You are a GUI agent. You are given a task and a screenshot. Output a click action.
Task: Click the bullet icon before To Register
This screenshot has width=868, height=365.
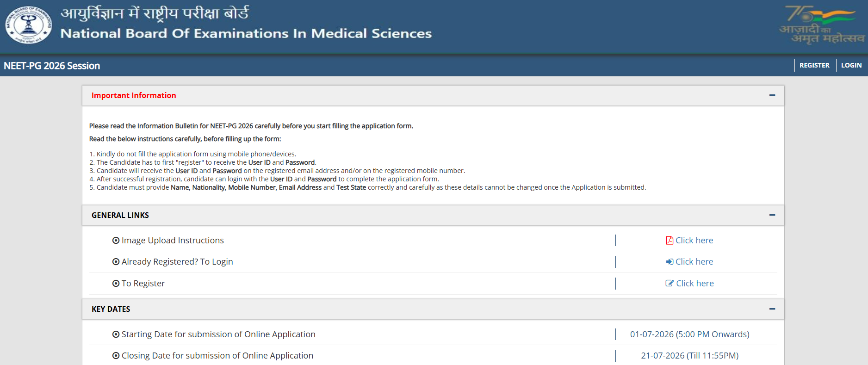point(116,284)
